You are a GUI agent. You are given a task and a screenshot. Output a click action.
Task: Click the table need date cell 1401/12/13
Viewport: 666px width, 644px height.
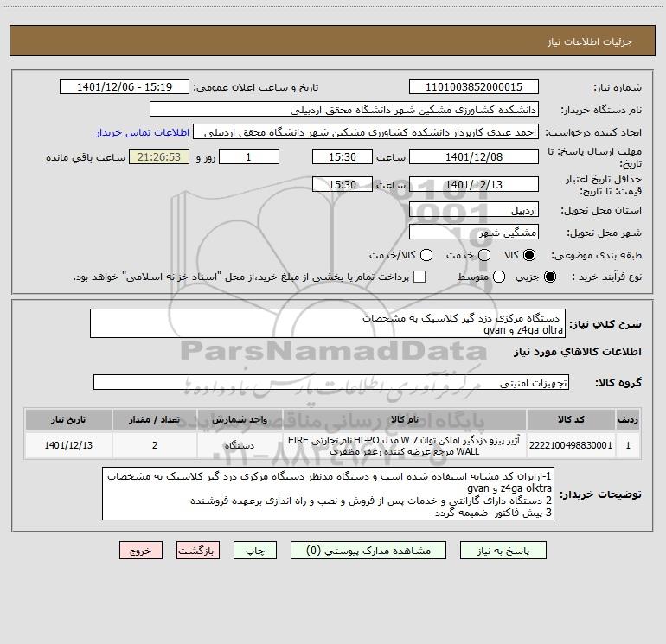click(x=68, y=445)
